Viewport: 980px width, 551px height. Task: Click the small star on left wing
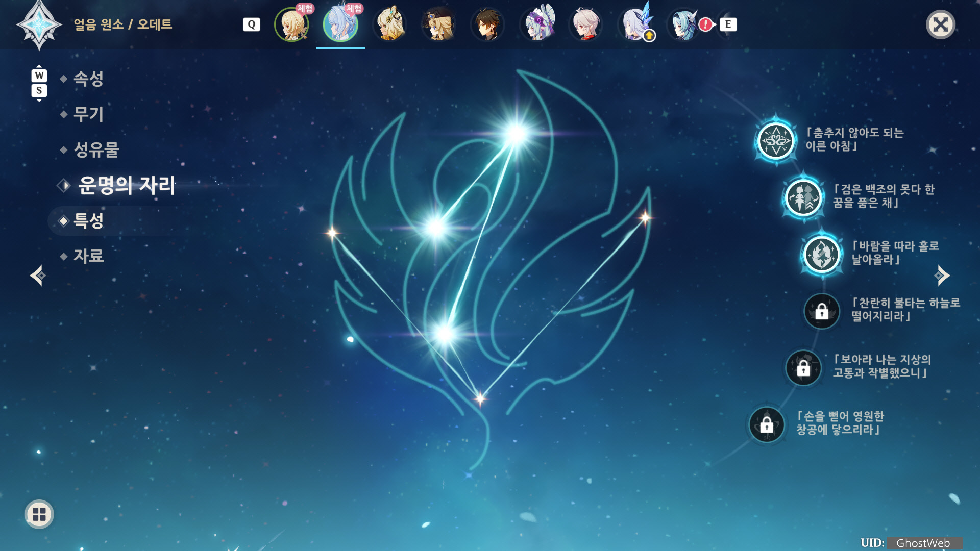click(332, 233)
